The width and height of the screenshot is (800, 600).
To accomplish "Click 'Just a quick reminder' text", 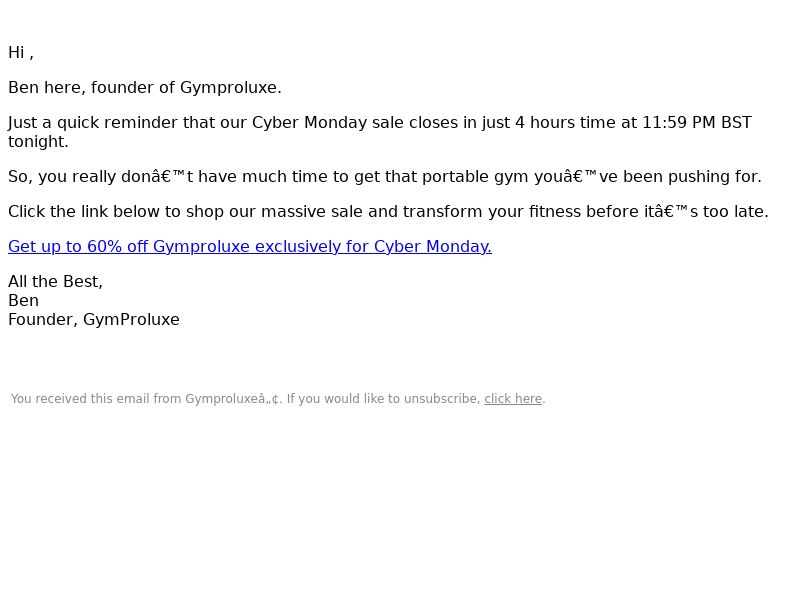I will click(x=93, y=122).
